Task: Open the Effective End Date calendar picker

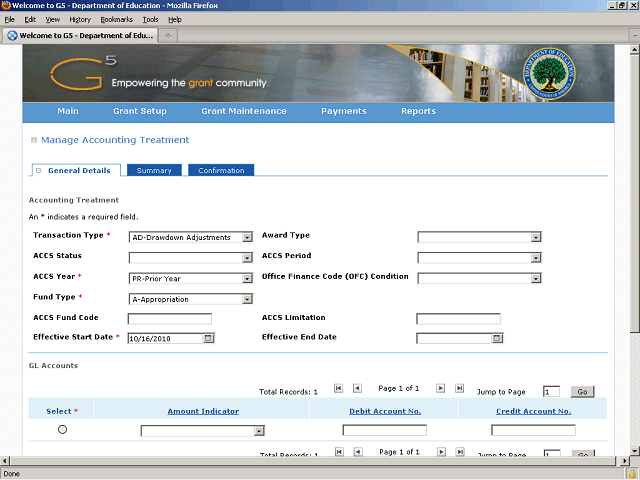Action: 497,338
